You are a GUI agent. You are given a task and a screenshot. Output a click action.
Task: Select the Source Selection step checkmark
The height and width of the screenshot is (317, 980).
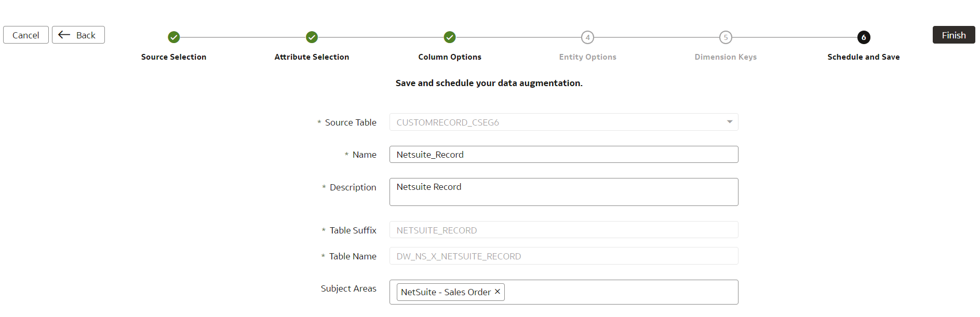pos(174,37)
